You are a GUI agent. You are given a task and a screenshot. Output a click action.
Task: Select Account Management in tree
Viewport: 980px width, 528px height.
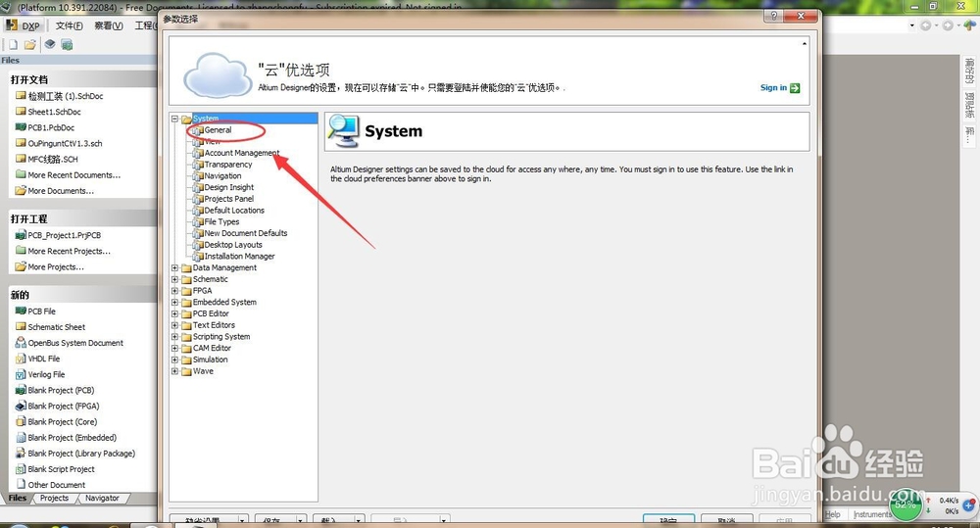click(x=242, y=153)
